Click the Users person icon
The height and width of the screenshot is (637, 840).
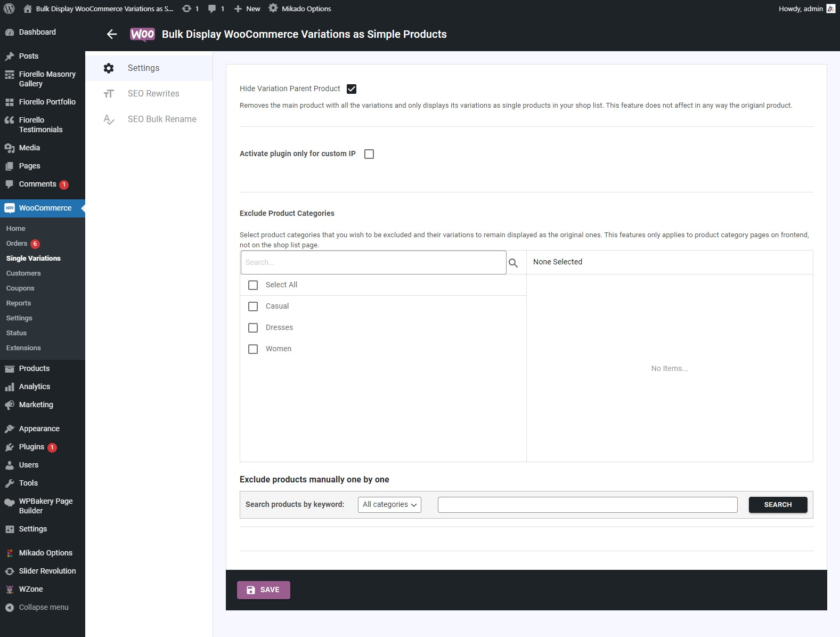click(x=10, y=465)
